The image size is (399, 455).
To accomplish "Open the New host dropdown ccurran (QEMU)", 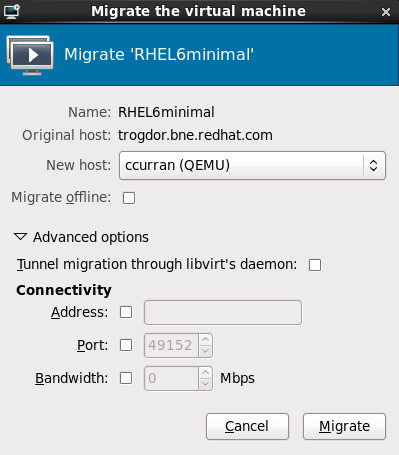I will [252, 165].
